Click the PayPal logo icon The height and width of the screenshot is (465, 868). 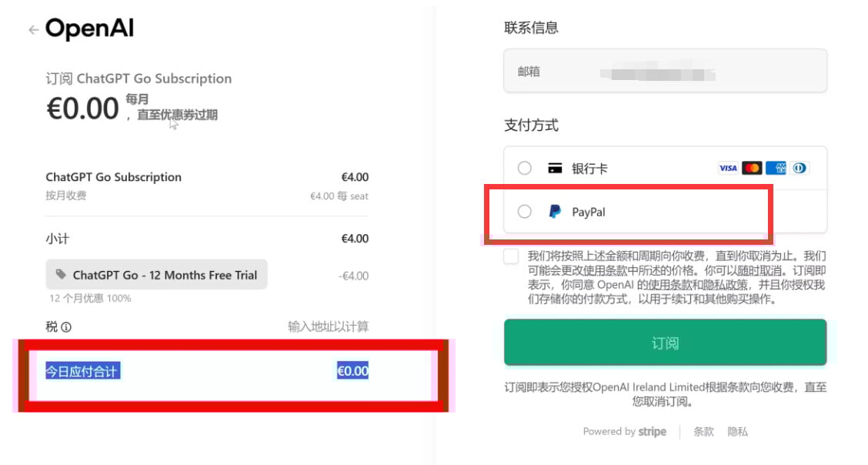click(x=555, y=212)
